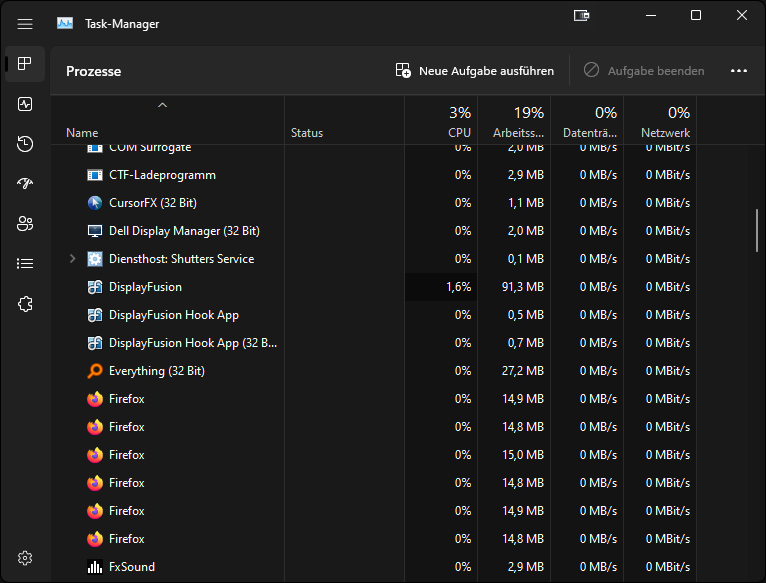Open the hamburger navigation menu
This screenshot has height=583, width=766.
click(25, 24)
